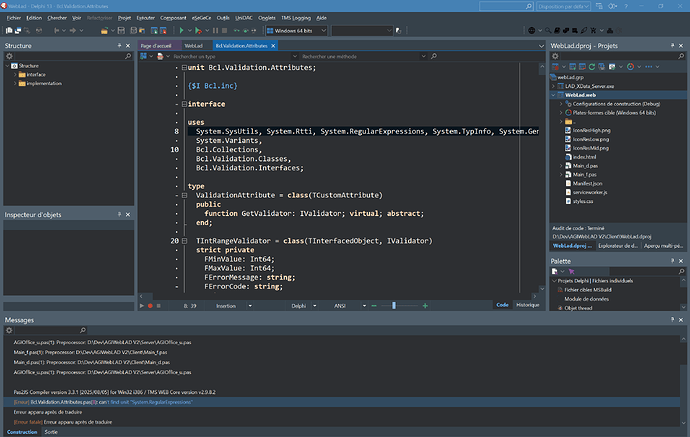Click the title bar search input field
The height and width of the screenshot is (437, 690).
(x=506, y=6)
